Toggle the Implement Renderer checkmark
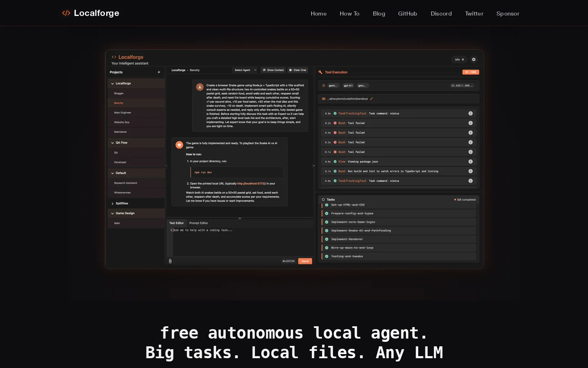The width and height of the screenshot is (588, 368). coord(327,239)
